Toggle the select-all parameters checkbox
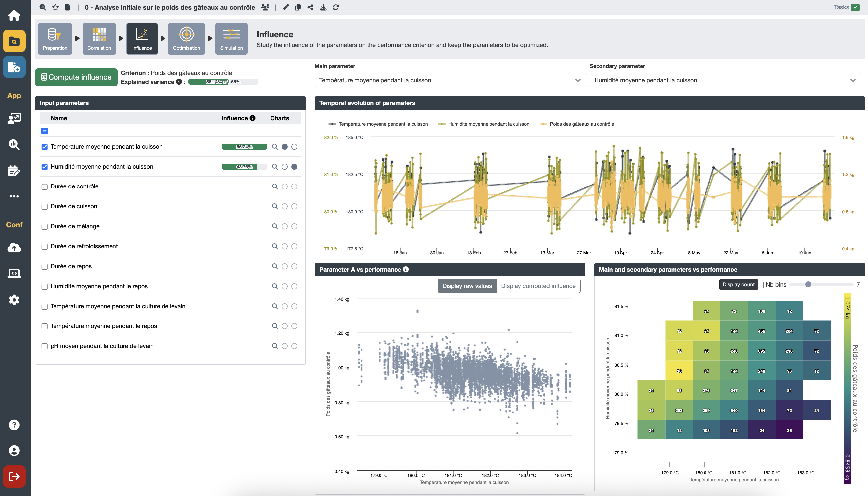868x496 pixels. [x=44, y=131]
